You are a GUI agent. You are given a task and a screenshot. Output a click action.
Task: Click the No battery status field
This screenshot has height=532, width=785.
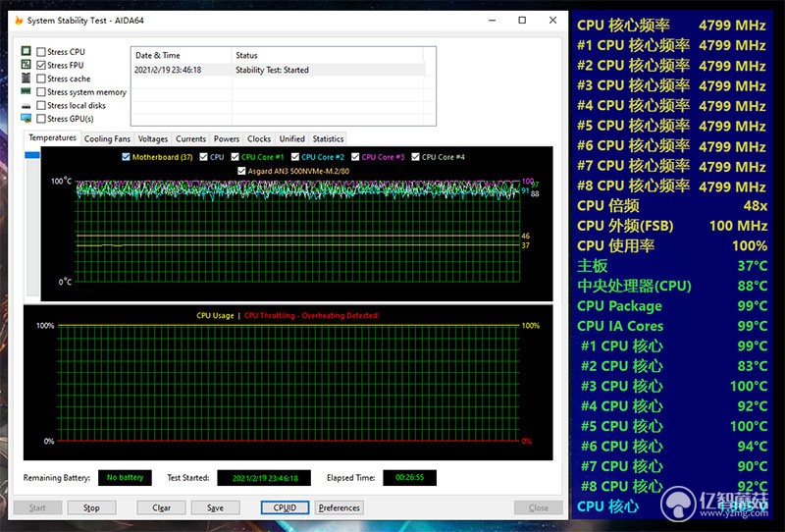click(x=125, y=477)
